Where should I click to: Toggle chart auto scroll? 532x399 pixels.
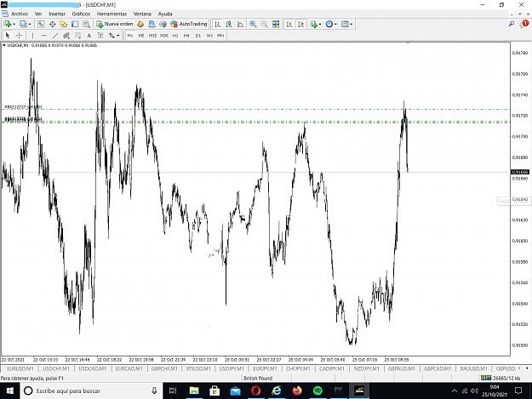tap(289, 24)
